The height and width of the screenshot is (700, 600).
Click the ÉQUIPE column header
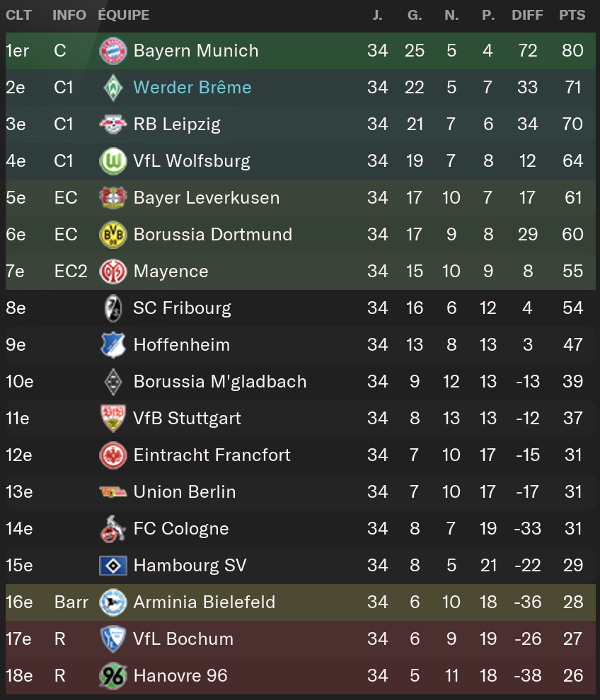(124, 15)
